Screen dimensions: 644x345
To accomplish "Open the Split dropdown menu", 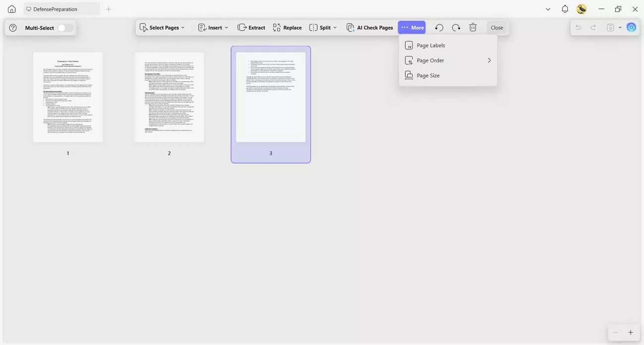I will (322, 27).
